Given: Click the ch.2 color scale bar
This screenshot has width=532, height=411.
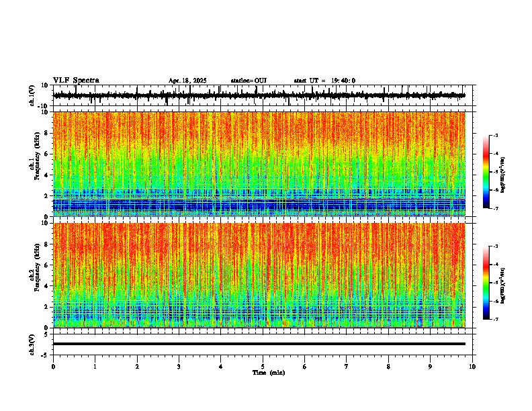Looking at the screenshot, I should (x=486, y=283).
